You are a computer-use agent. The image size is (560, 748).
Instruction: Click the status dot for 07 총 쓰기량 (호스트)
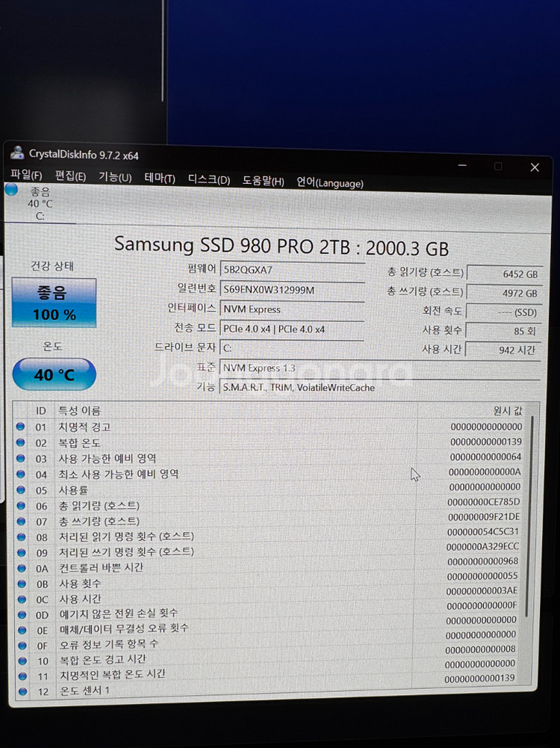(x=21, y=521)
